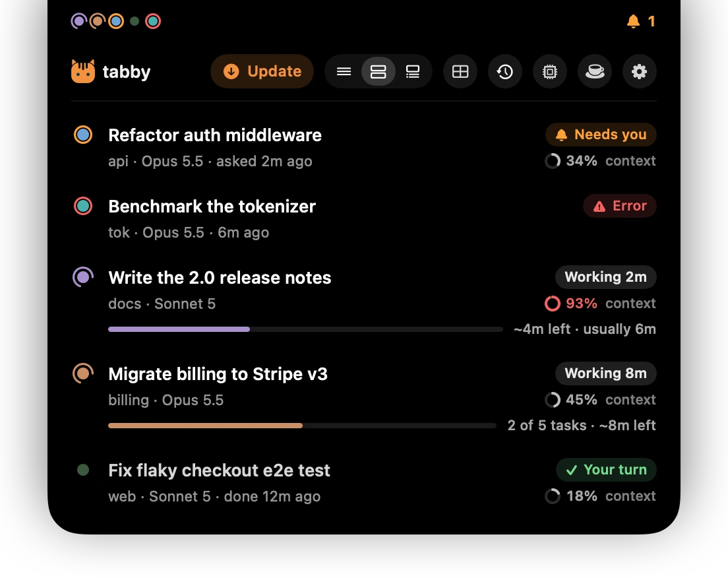The height and width of the screenshot is (582, 728).
Task: Switch to two-row card view
Action: tap(379, 71)
